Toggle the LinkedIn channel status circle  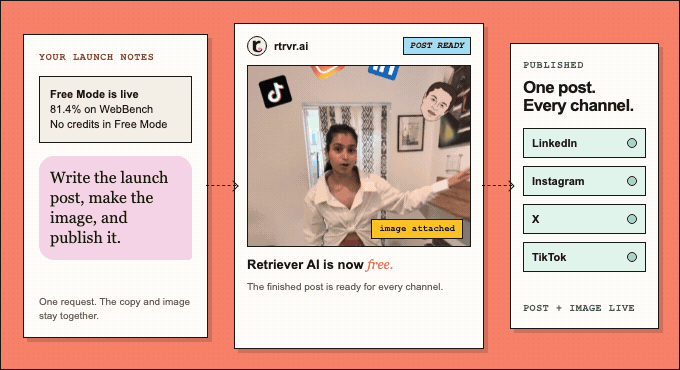[632, 143]
